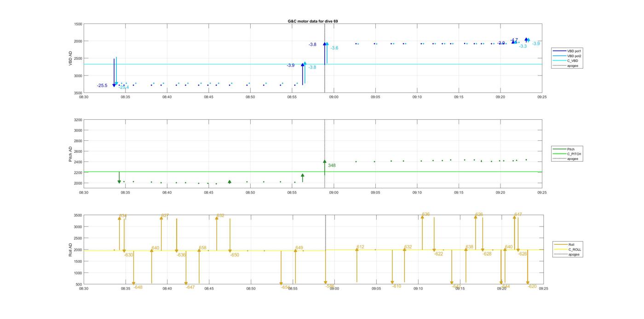Click the "-626" roll label
The height and width of the screenshot is (319, 644).
tap(523, 254)
